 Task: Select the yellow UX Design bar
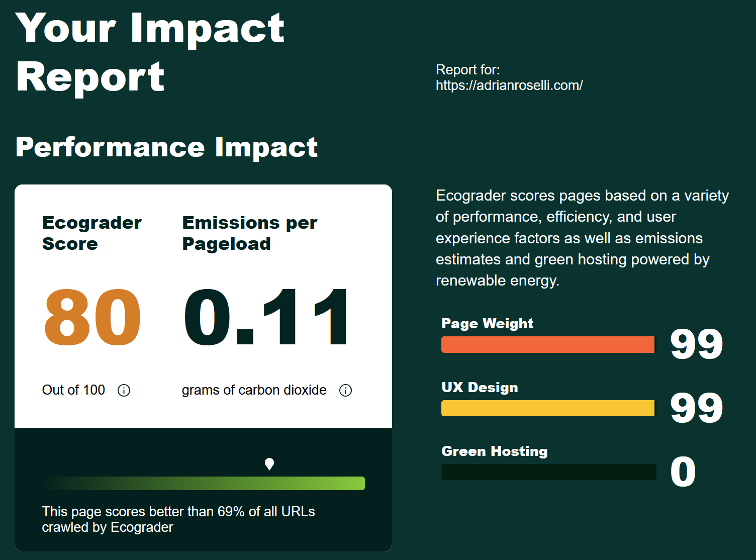pos(548,408)
